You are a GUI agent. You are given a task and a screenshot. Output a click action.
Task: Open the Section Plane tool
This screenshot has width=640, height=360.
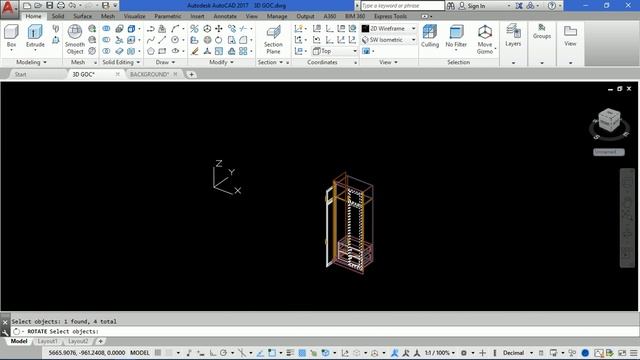click(x=273, y=39)
